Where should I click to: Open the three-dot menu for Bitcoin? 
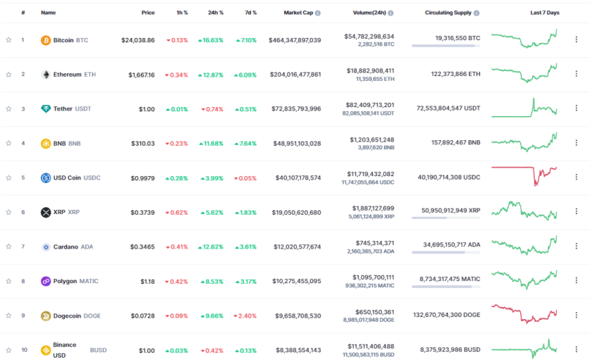click(576, 40)
